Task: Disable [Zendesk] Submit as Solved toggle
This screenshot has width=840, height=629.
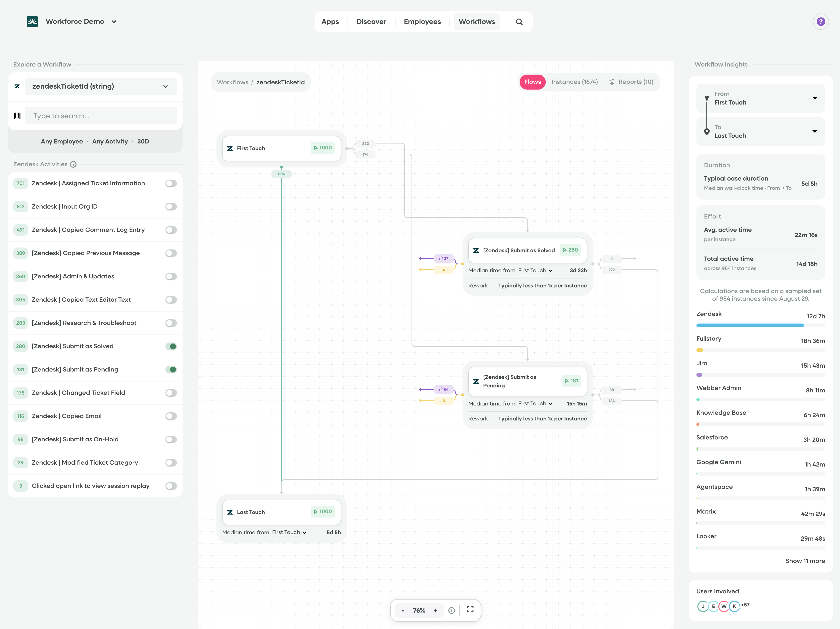Action: pos(171,346)
